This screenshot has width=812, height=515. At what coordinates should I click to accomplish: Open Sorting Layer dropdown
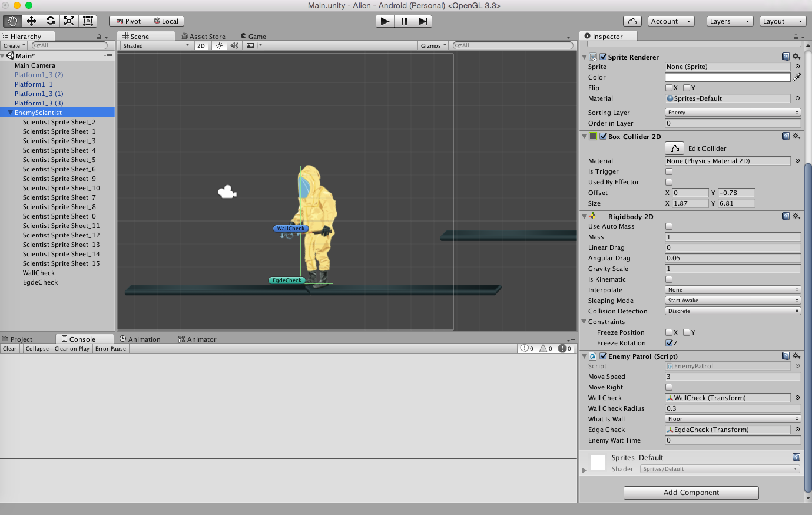tap(733, 113)
